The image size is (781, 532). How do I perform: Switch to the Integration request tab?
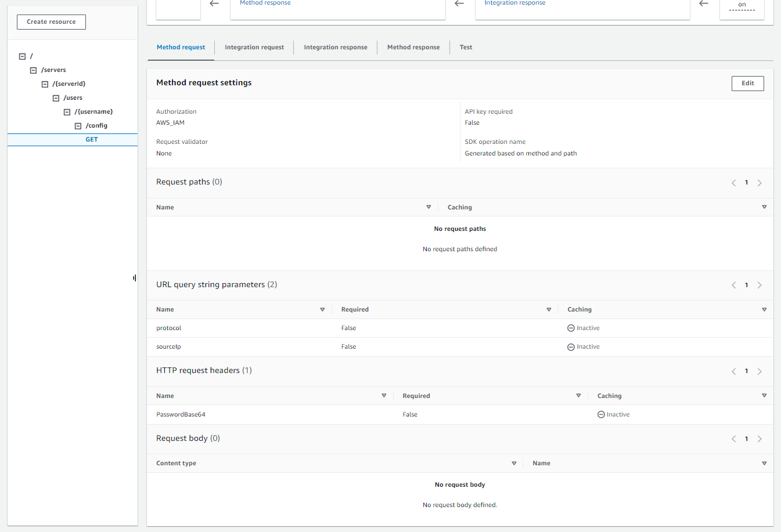(254, 47)
